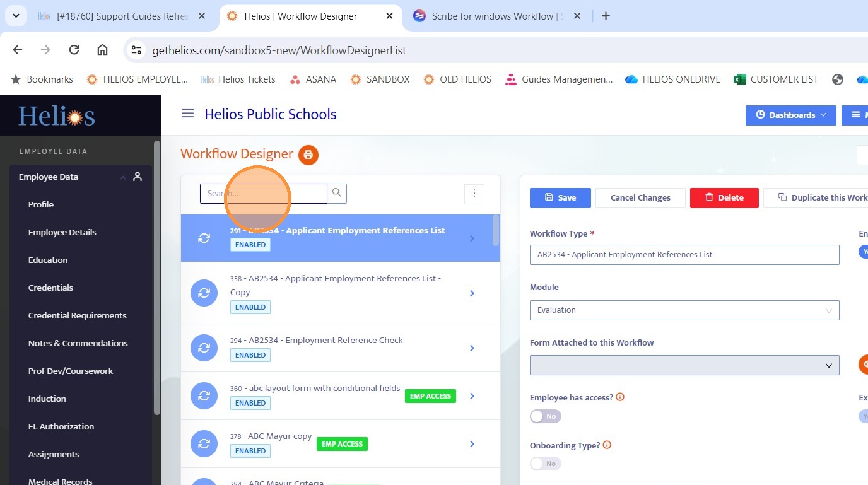Open the Guides Management bookmark
868x485 pixels.
tap(559, 79)
